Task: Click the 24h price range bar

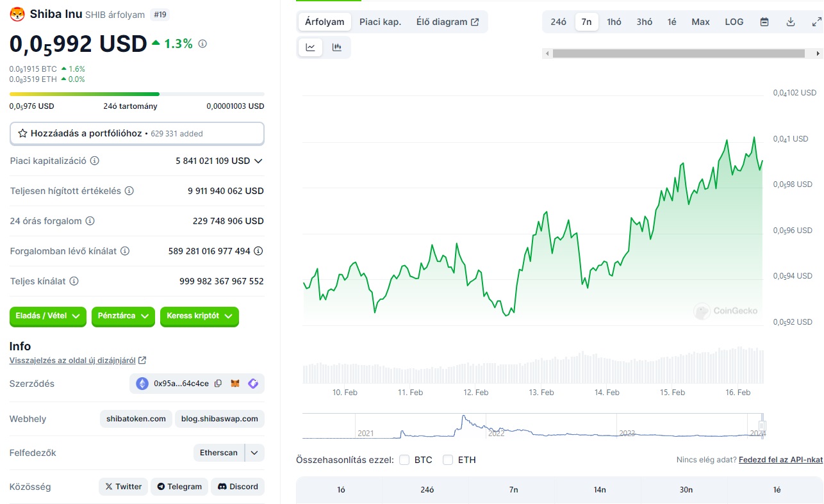Action: pyautogui.click(x=137, y=94)
